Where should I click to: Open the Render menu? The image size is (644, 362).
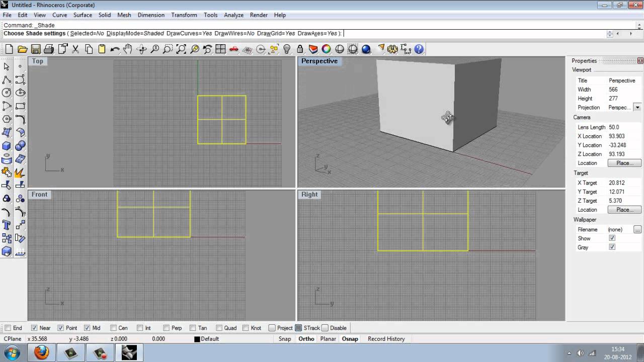tap(259, 15)
